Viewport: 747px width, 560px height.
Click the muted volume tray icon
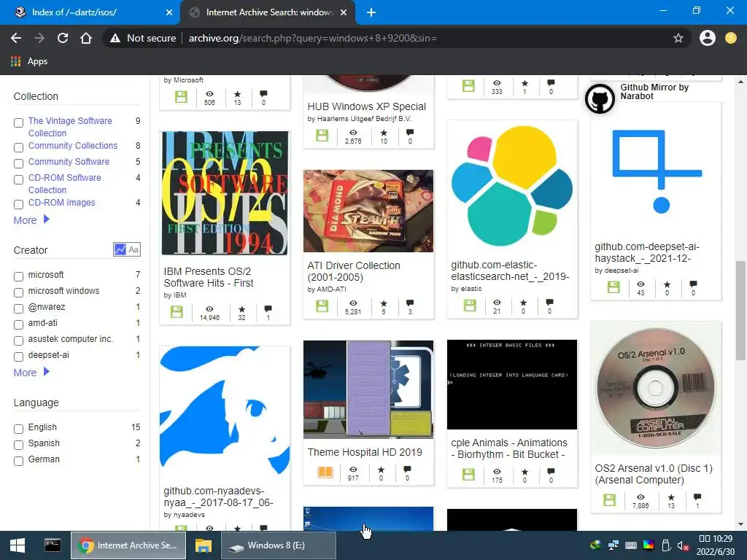(x=683, y=545)
